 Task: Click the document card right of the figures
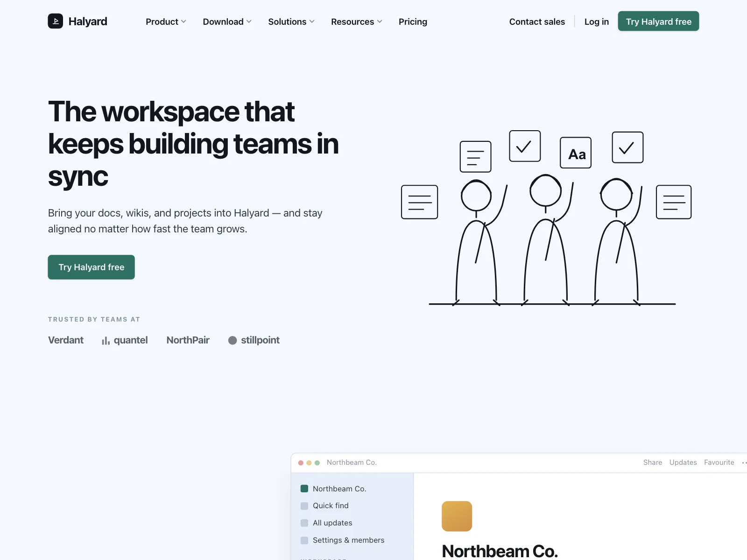(674, 202)
